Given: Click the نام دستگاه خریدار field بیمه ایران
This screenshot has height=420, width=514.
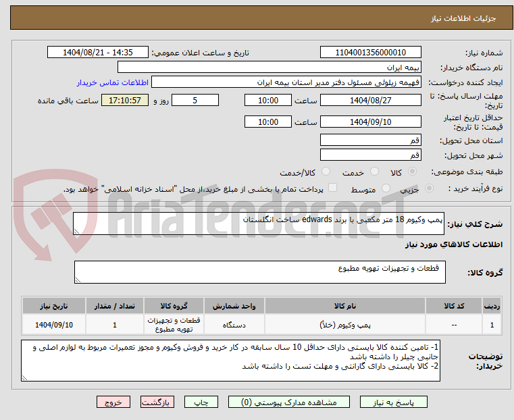Looking at the screenshot, I should (x=269, y=68).
